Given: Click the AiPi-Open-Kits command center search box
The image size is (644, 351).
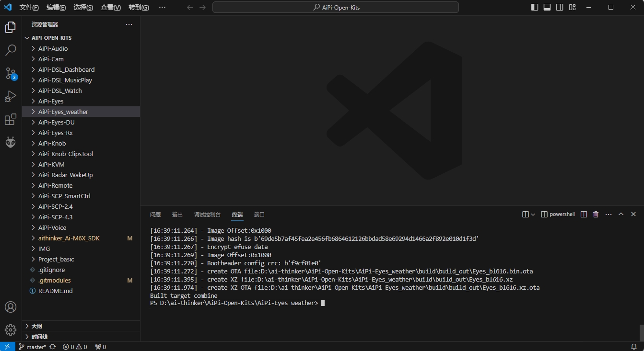Looking at the screenshot, I should (x=336, y=7).
